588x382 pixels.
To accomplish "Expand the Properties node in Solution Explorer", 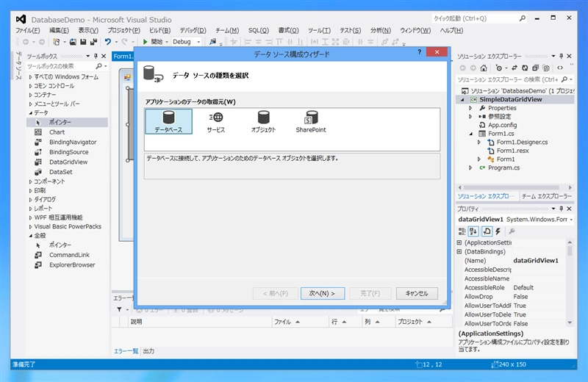I will pos(470,108).
